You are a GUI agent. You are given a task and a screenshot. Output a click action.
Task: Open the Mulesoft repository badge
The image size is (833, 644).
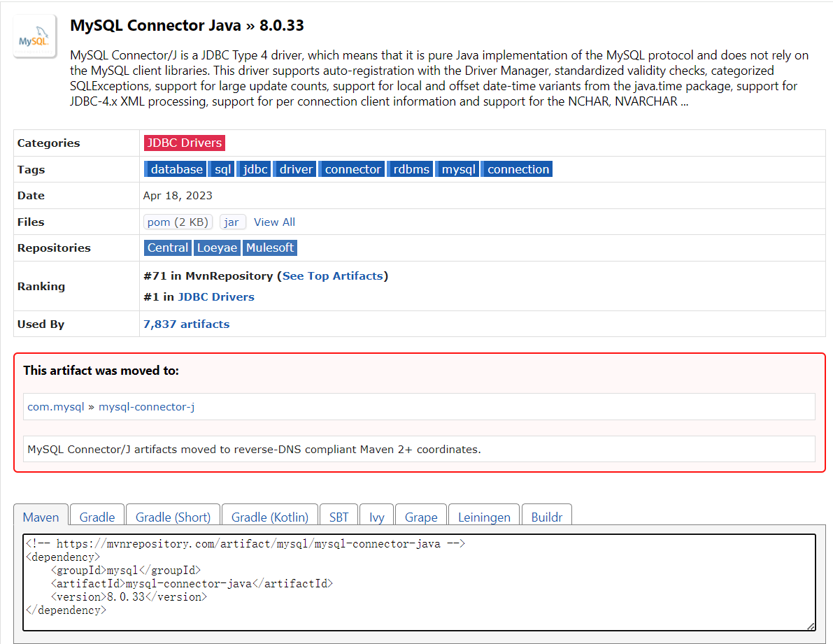[269, 248]
